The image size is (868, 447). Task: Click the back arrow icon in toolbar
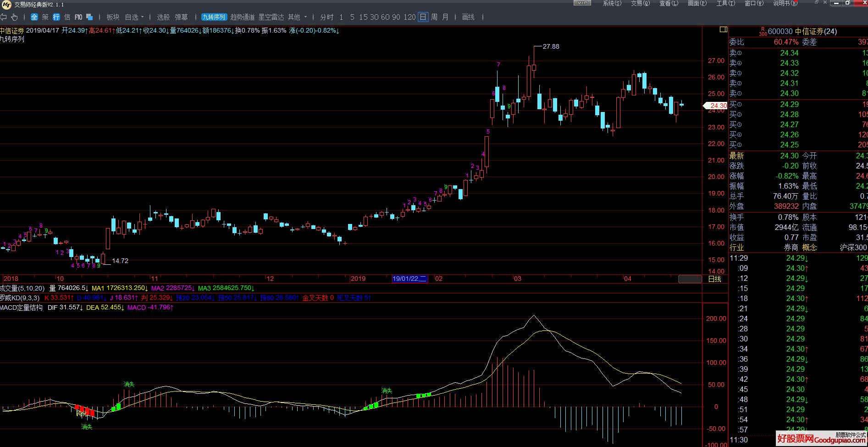[x=3, y=17]
